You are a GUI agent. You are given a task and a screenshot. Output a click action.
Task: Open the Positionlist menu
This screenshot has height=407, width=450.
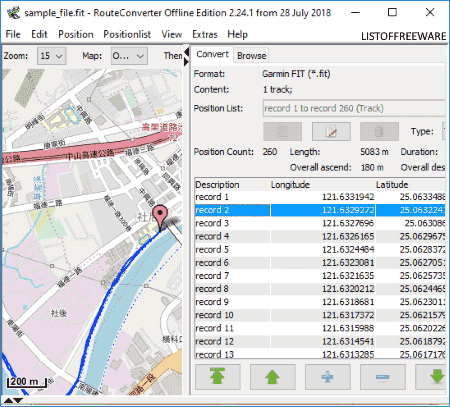127,34
